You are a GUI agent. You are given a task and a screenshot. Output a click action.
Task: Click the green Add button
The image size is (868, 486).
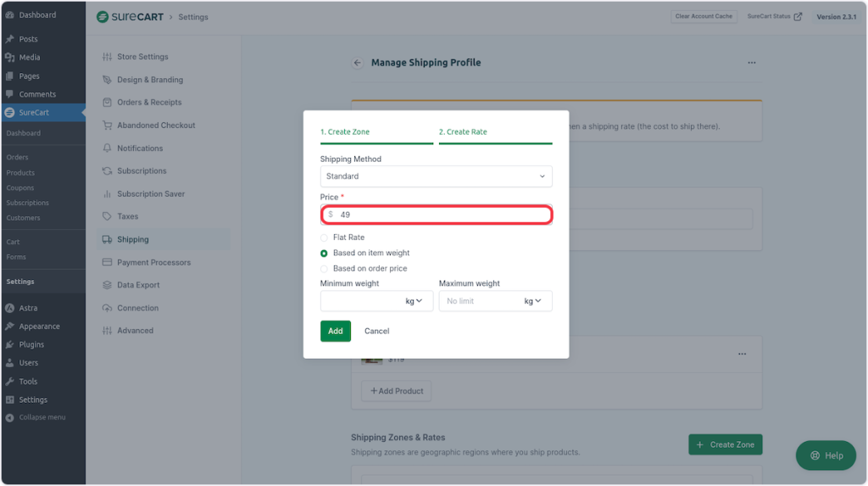335,331
